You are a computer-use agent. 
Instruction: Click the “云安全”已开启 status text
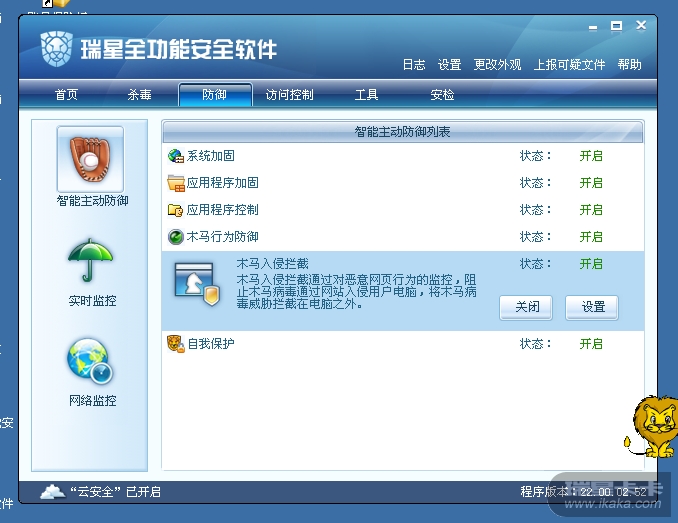(x=115, y=492)
